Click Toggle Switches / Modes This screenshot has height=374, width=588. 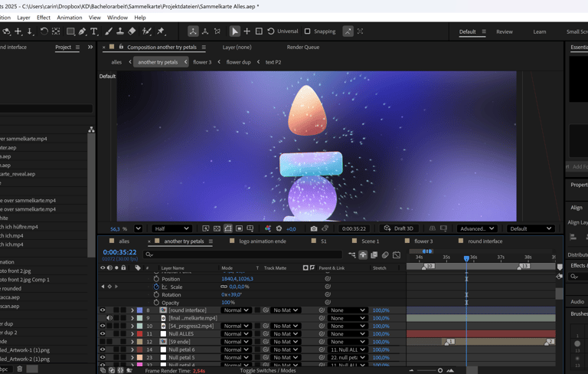tap(267, 370)
